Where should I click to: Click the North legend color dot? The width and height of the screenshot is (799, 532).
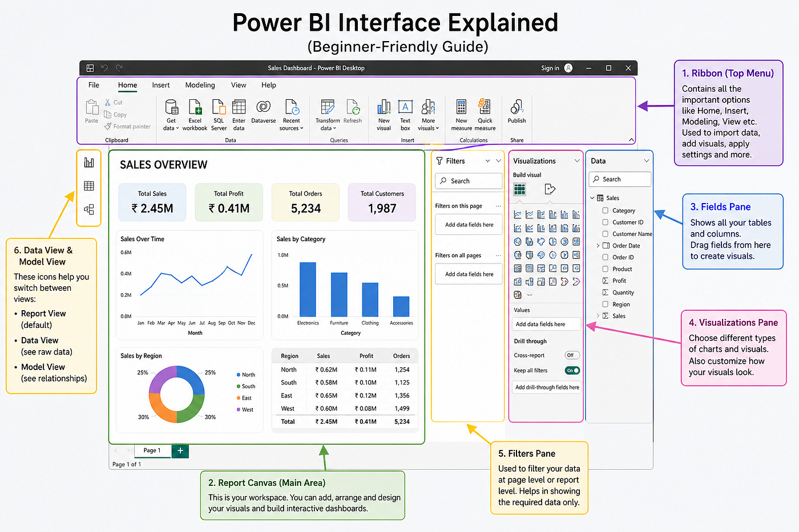[238, 375]
